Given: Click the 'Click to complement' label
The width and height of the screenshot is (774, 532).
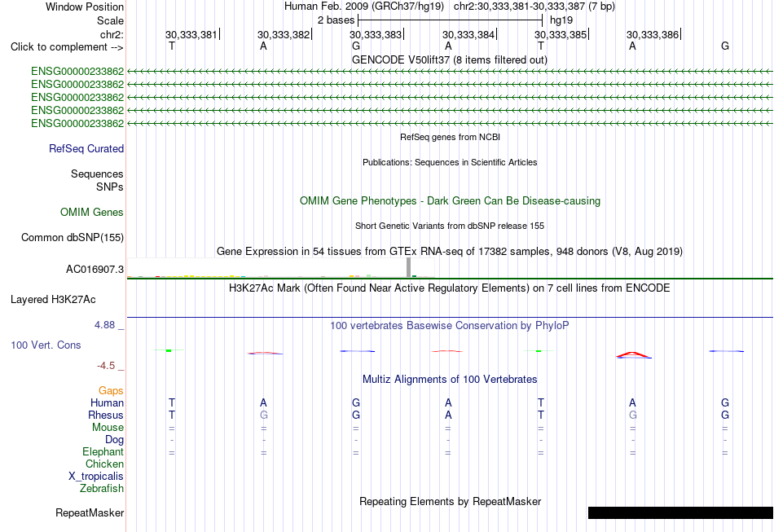Looking at the screenshot, I should point(67,47).
